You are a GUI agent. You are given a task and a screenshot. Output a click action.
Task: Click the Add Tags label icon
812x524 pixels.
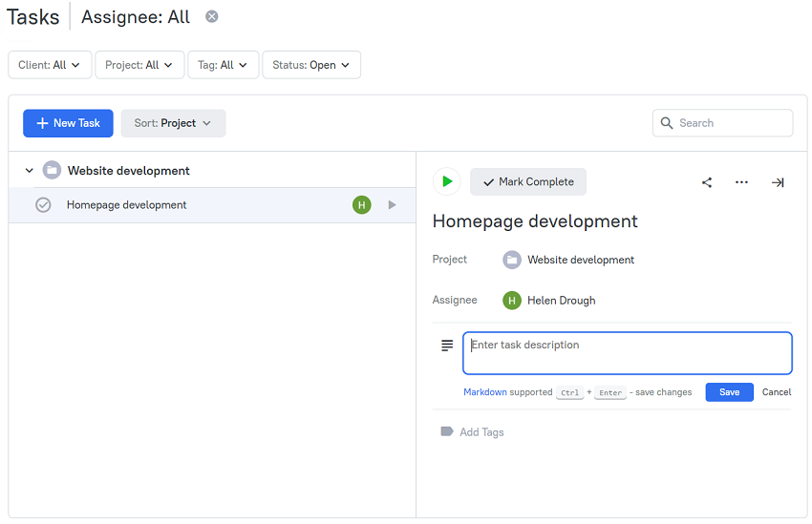coord(446,431)
